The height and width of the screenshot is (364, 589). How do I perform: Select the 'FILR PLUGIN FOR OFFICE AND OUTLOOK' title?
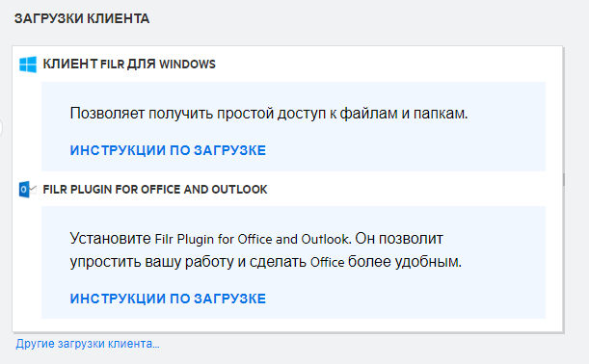155,190
